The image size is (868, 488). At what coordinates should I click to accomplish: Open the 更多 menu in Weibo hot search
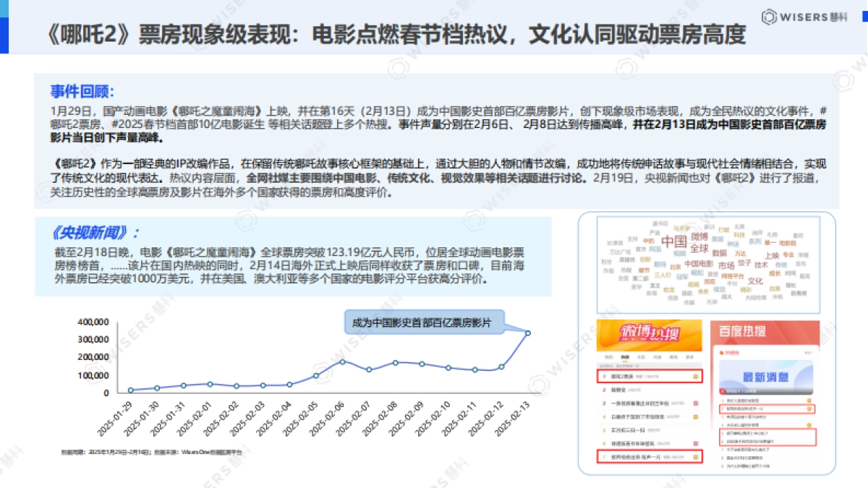click(x=691, y=356)
